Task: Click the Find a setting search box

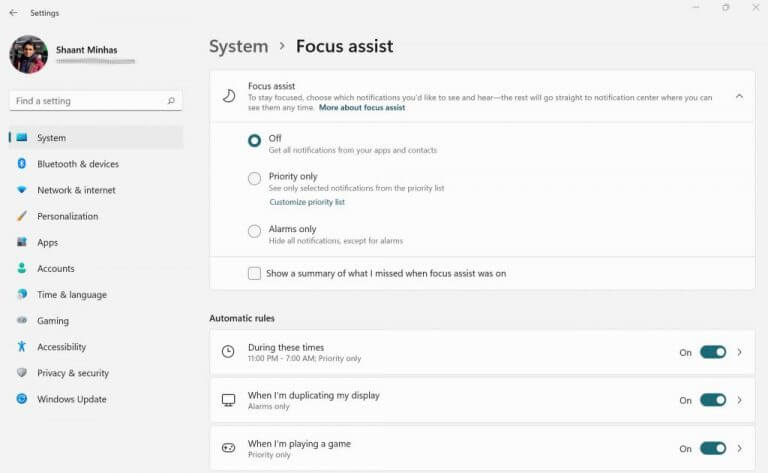Action: pyautogui.click(x=96, y=101)
